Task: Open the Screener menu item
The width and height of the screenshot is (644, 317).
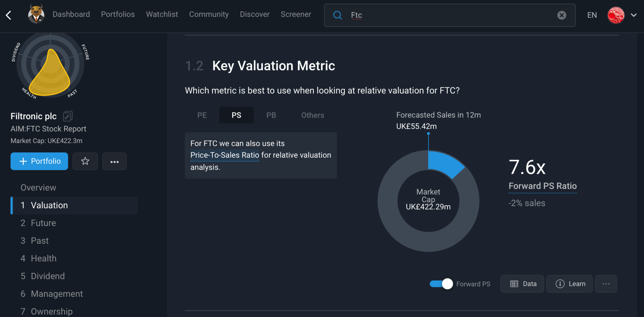Action: [296, 14]
